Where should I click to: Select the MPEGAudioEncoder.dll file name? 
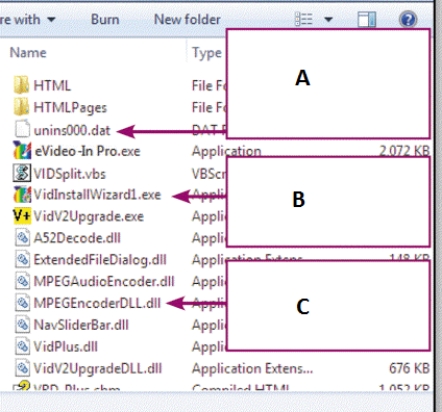click(104, 281)
